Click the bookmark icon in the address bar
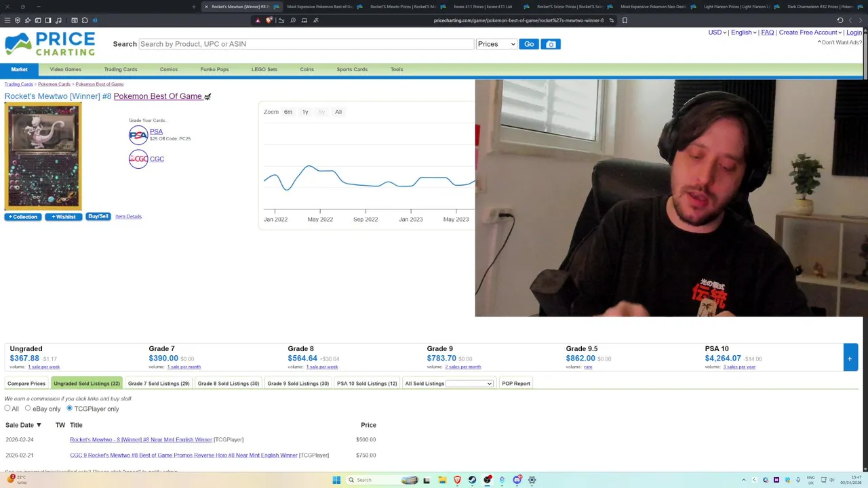Image resolution: width=868 pixels, height=488 pixels. pyautogui.click(x=625, y=20)
